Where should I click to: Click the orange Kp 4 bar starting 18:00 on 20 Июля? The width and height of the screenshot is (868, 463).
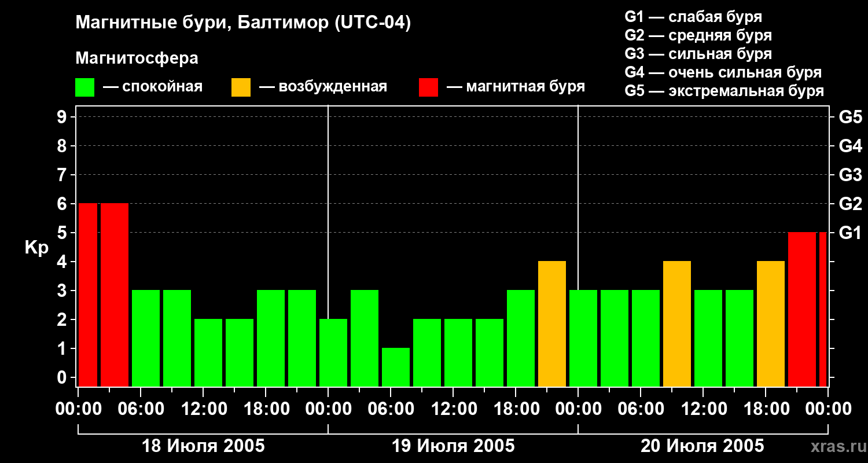(771, 324)
